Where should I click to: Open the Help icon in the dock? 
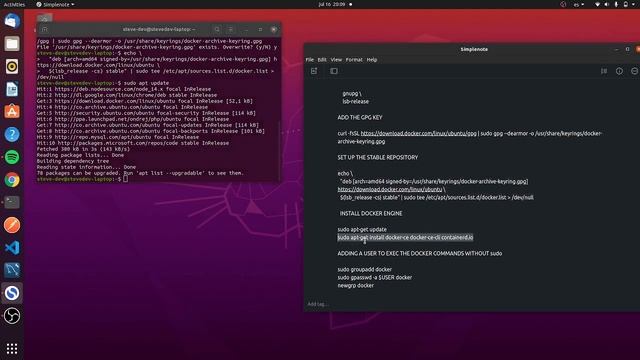12,134
